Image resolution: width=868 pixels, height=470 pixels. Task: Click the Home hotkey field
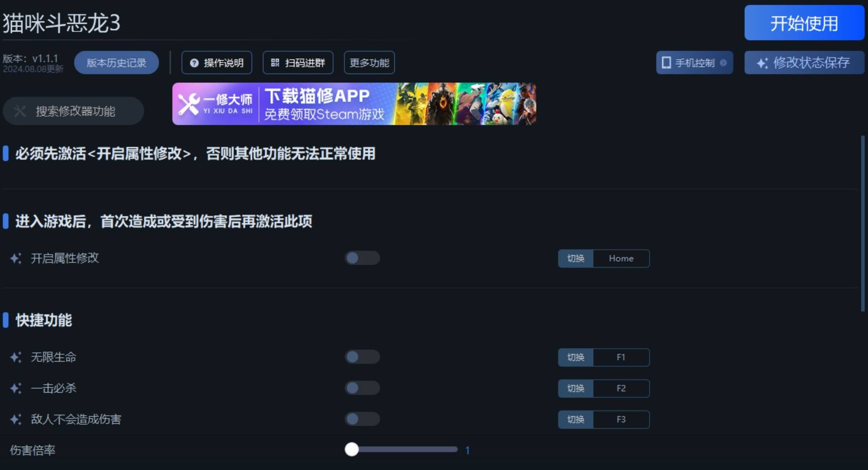click(x=621, y=259)
